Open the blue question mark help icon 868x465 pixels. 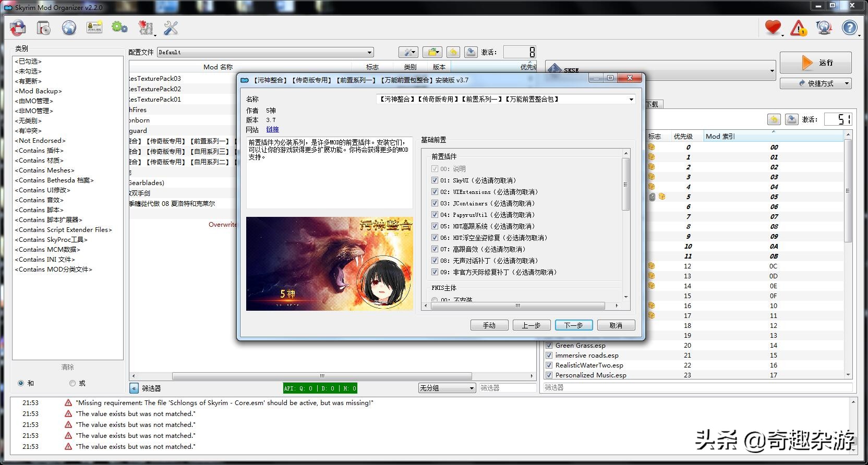click(x=850, y=28)
